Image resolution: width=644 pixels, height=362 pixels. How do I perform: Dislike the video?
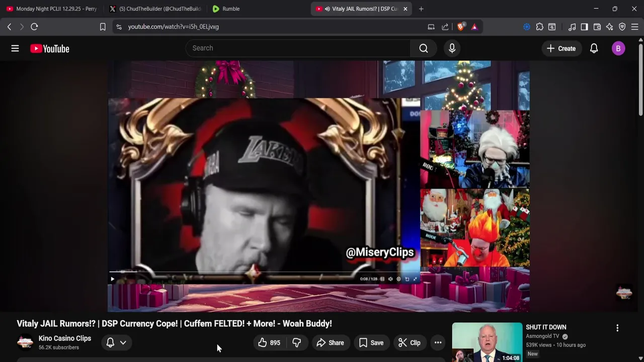(x=297, y=343)
